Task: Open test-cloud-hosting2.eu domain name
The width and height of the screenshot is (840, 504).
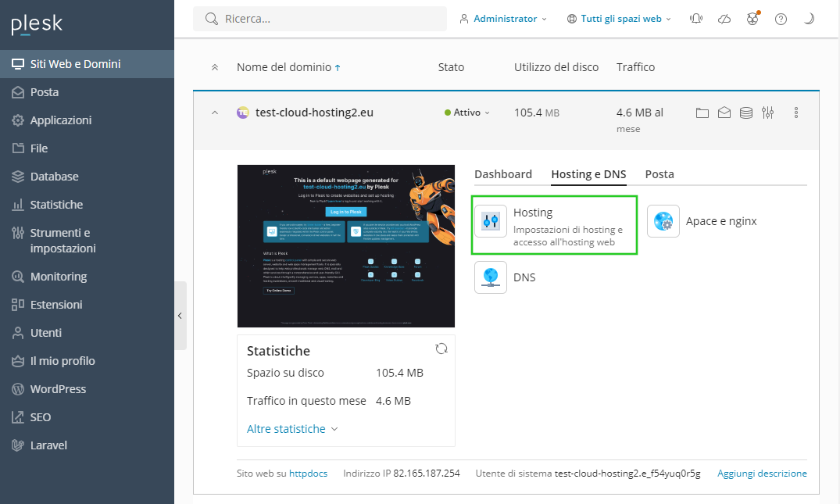Action: pos(314,113)
